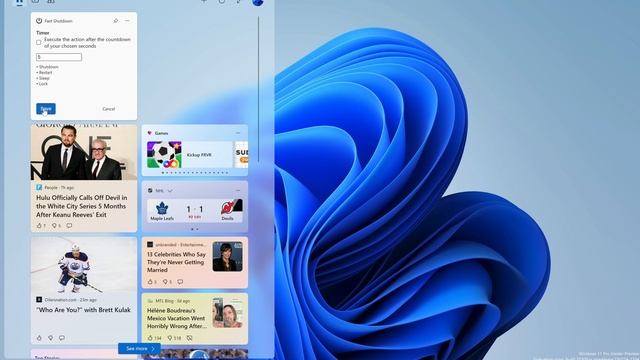The width and height of the screenshot is (640, 360).
Task: Open the 13 Celebrities Never Getting Married headline
Action: [176, 262]
